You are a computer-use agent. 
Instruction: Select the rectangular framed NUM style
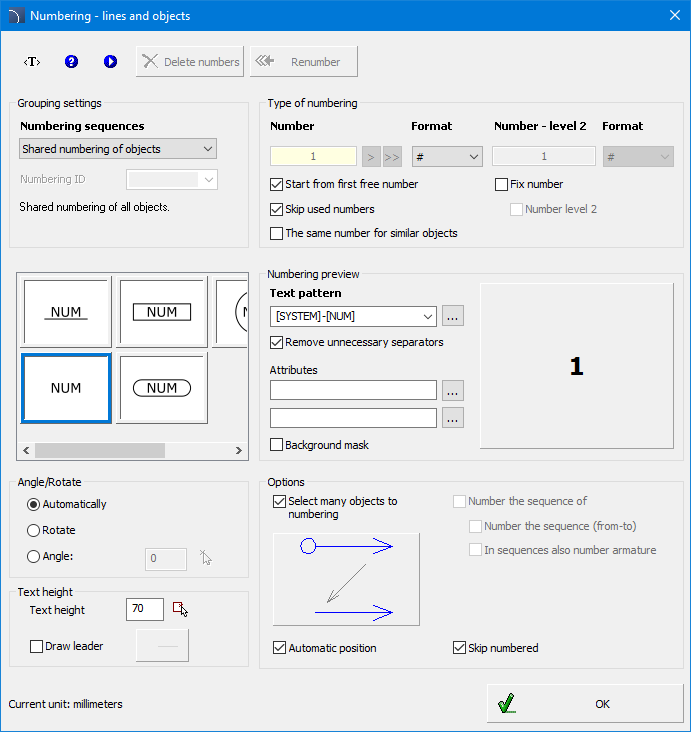coord(162,312)
